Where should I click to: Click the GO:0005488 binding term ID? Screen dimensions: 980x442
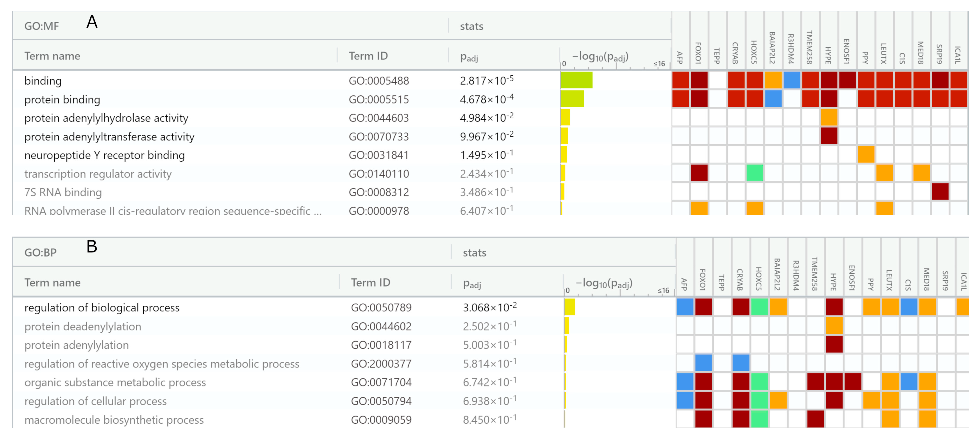pos(378,81)
